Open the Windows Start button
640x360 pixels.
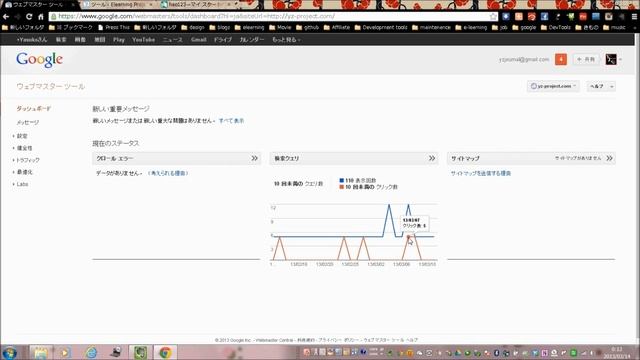(10, 352)
